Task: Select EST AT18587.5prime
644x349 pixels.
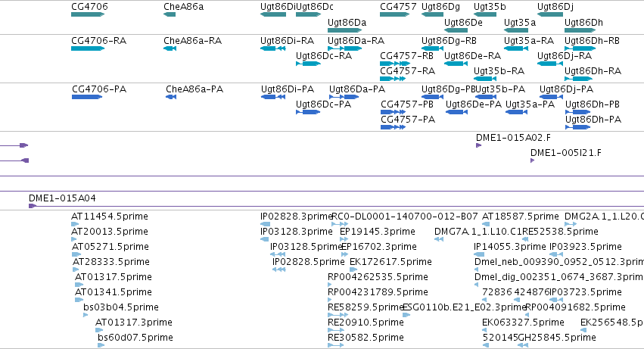Action: point(486,224)
